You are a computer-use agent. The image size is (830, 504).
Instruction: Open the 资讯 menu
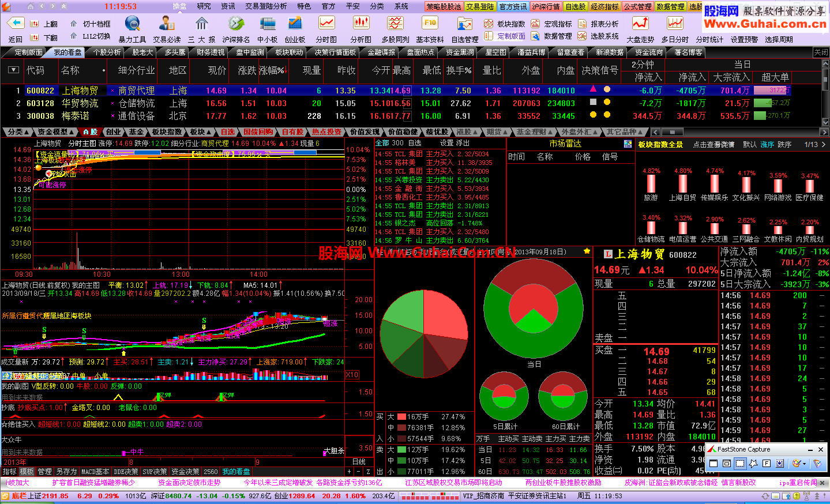228,6
